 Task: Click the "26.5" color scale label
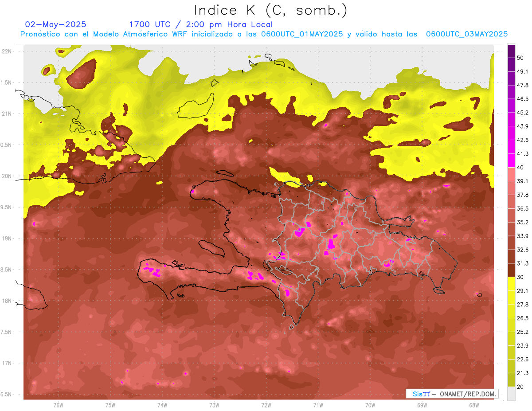[523, 318]
